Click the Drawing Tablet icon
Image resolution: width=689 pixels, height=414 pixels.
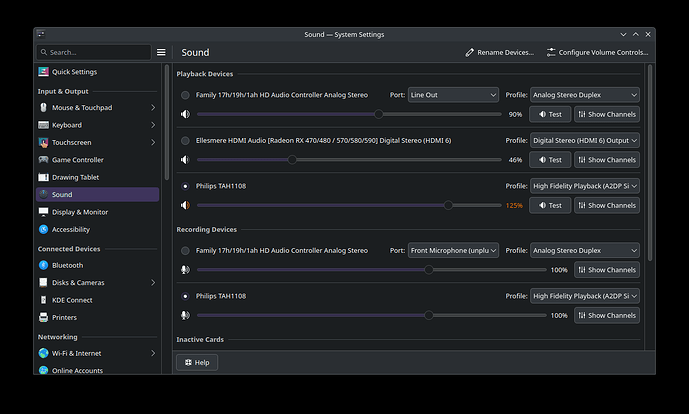44,177
